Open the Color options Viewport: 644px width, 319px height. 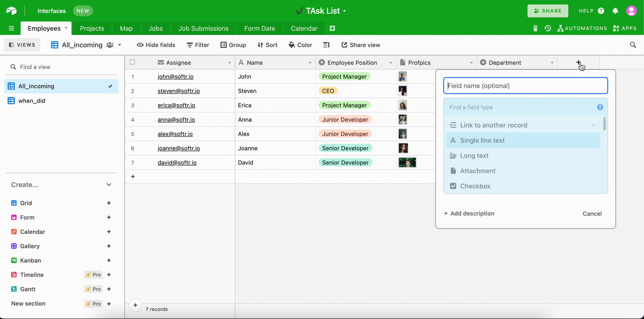coord(300,45)
